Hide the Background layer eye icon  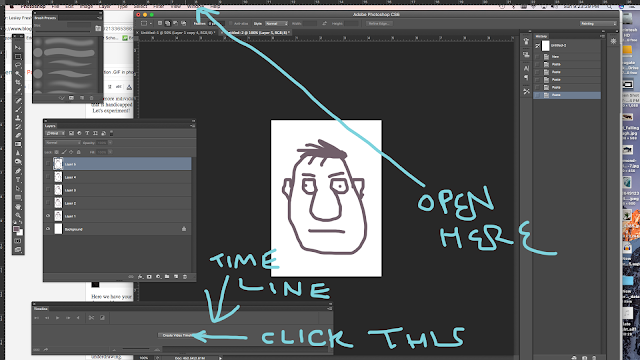[48, 229]
